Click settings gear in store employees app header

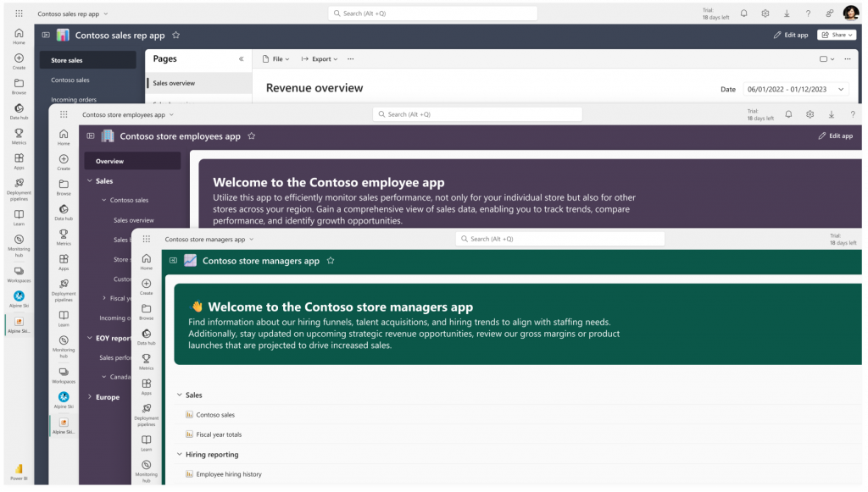(x=810, y=114)
